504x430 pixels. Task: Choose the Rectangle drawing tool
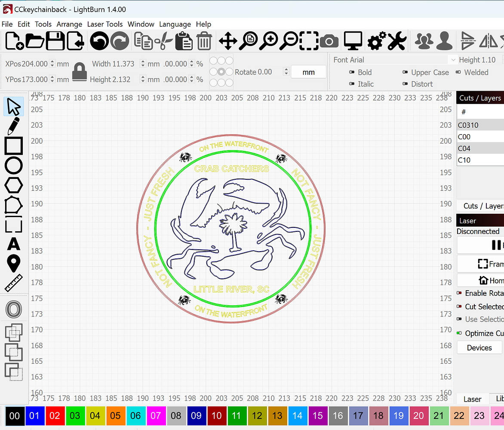(13, 145)
